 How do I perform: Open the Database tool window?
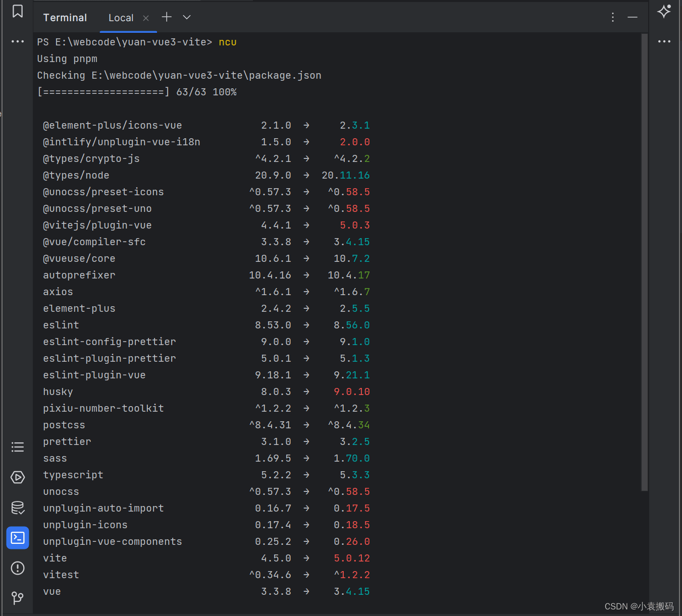click(x=18, y=508)
